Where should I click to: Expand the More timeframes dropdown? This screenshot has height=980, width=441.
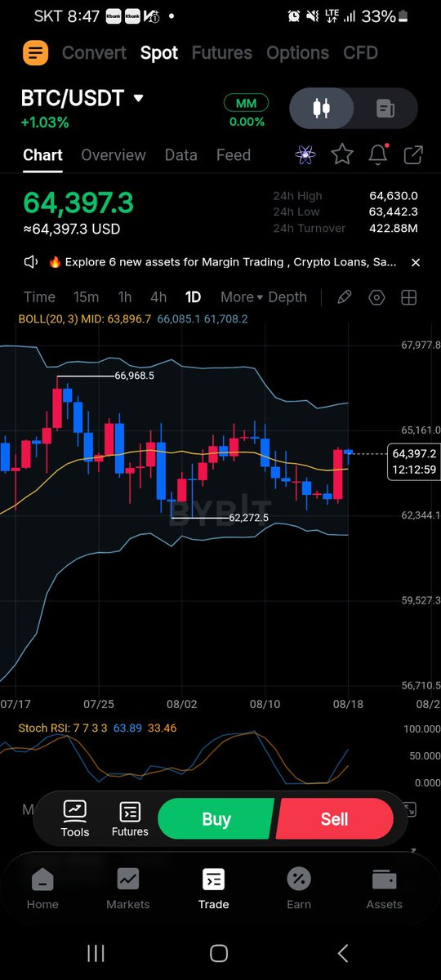tap(242, 297)
